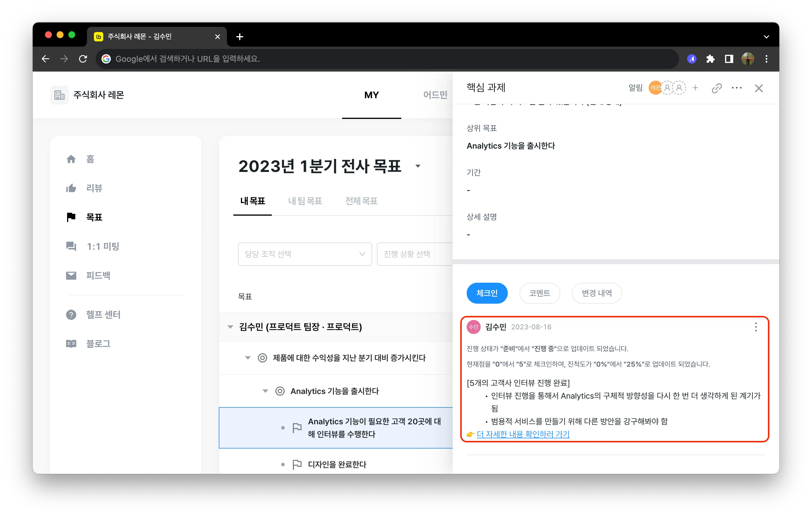Click the browser URL address field
This screenshot has height=517, width=812.
(387, 59)
